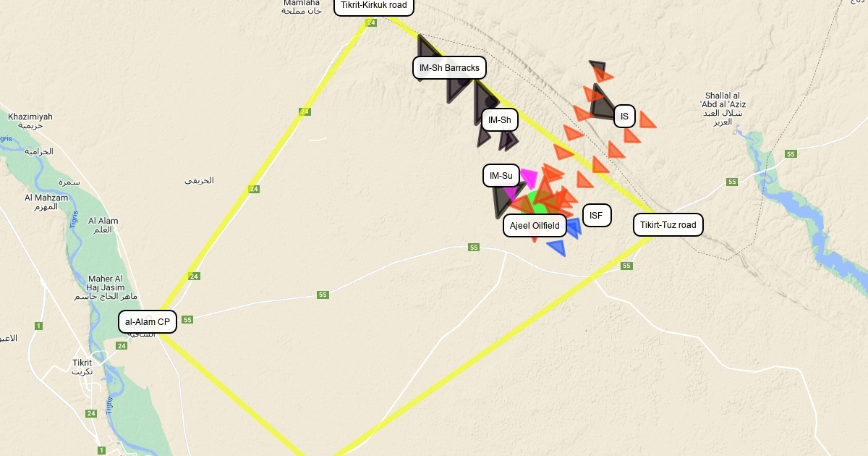Click the IM-Su label
This screenshot has width=868, height=456.
(x=501, y=175)
